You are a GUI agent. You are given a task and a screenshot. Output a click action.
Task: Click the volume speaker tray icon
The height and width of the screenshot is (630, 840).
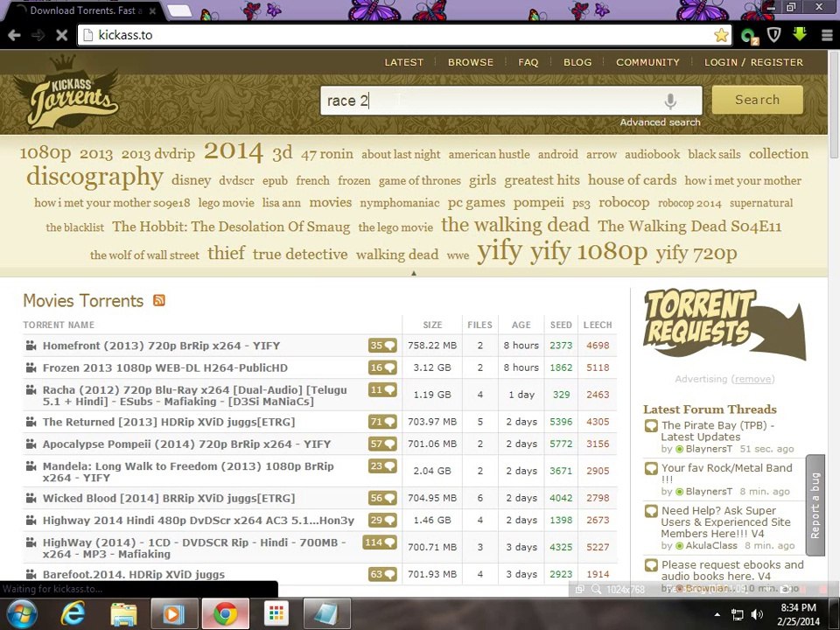(x=757, y=614)
